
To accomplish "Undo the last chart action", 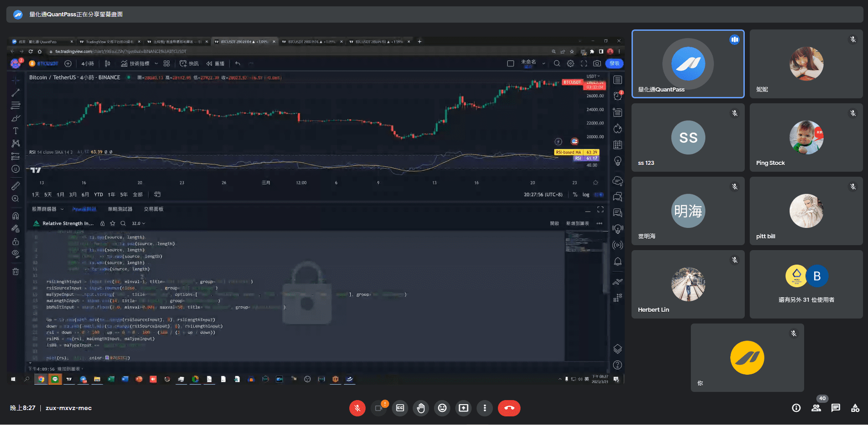I will pyautogui.click(x=237, y=63).
